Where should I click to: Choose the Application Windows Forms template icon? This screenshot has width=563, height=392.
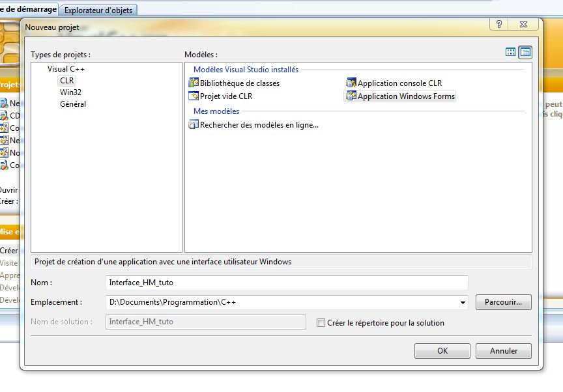coord(351,96)
